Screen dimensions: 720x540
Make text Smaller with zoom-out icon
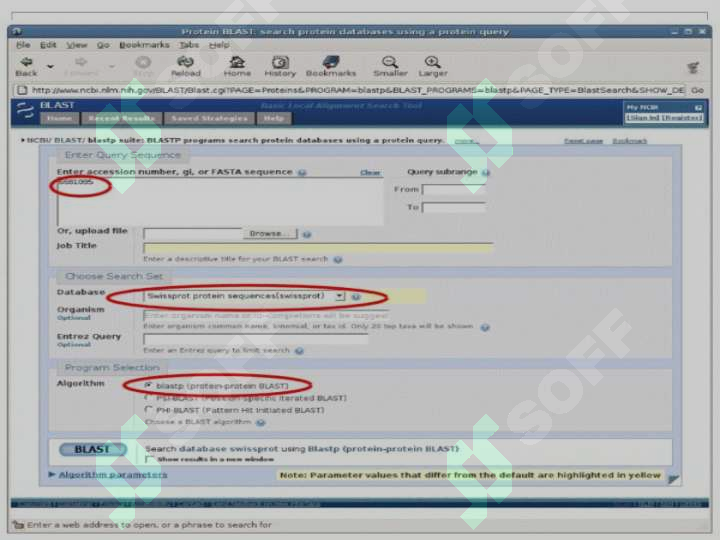pyautogui.click(x=390, y=66)
